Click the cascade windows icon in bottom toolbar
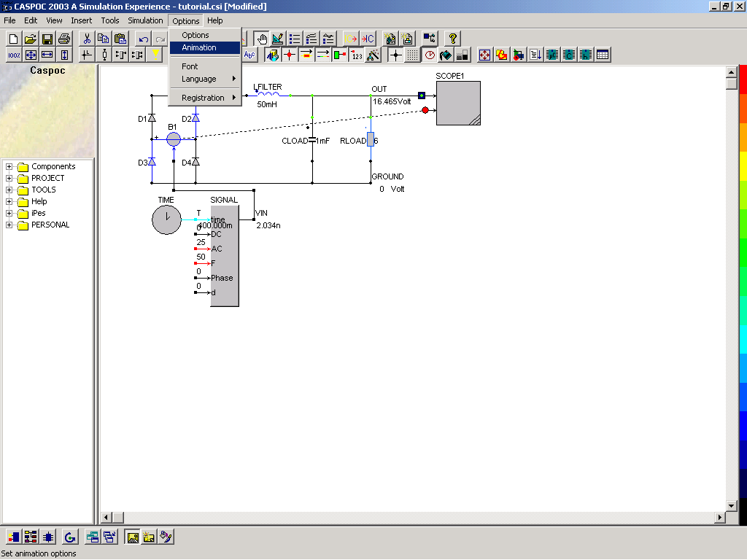 109,537
